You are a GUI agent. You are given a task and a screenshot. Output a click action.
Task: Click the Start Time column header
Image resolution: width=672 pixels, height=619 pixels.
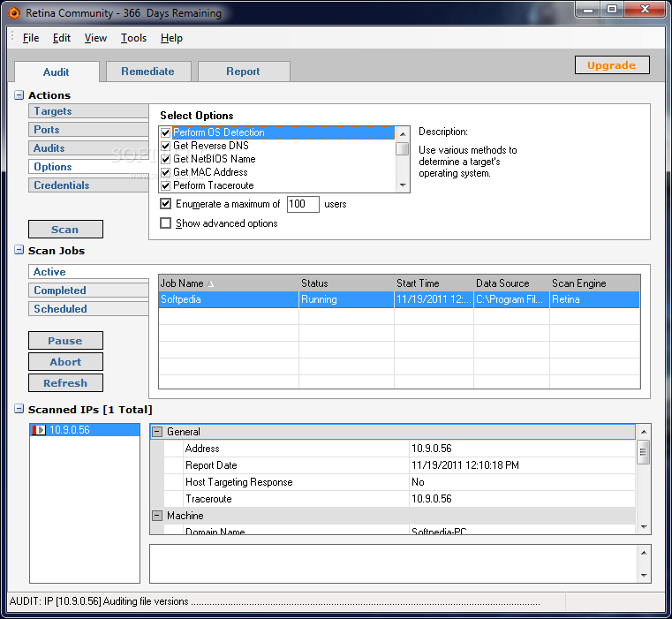434,283
